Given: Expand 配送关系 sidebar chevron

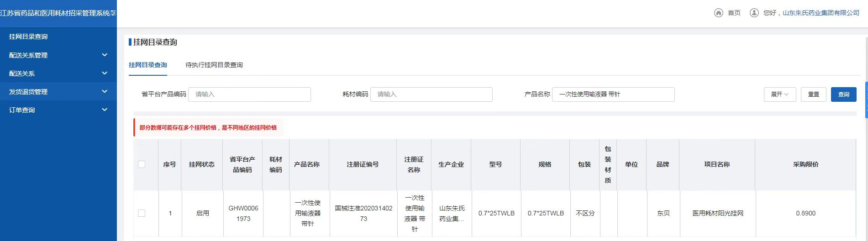Looking at the screenshot, I should (x=105, y=73).
